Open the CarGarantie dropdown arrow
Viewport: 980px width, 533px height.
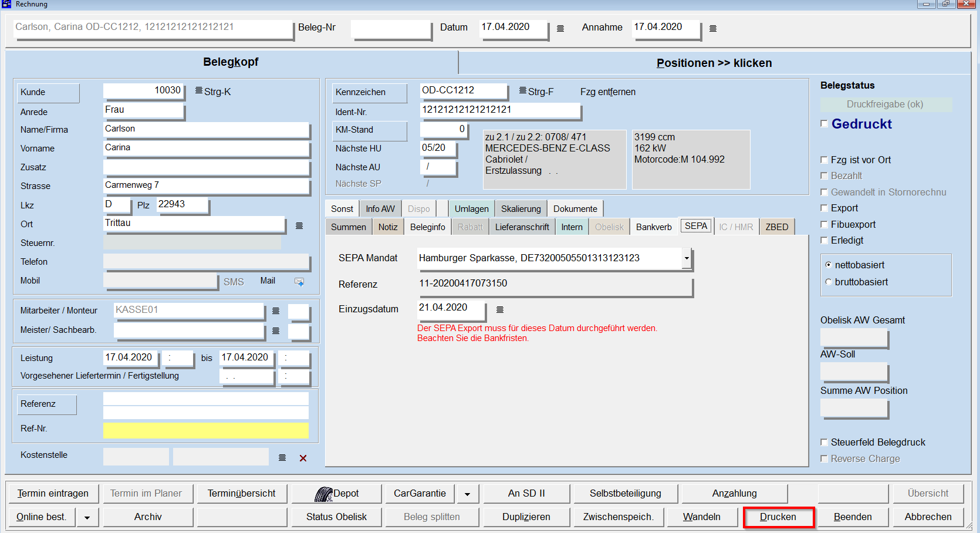[467, 494]
